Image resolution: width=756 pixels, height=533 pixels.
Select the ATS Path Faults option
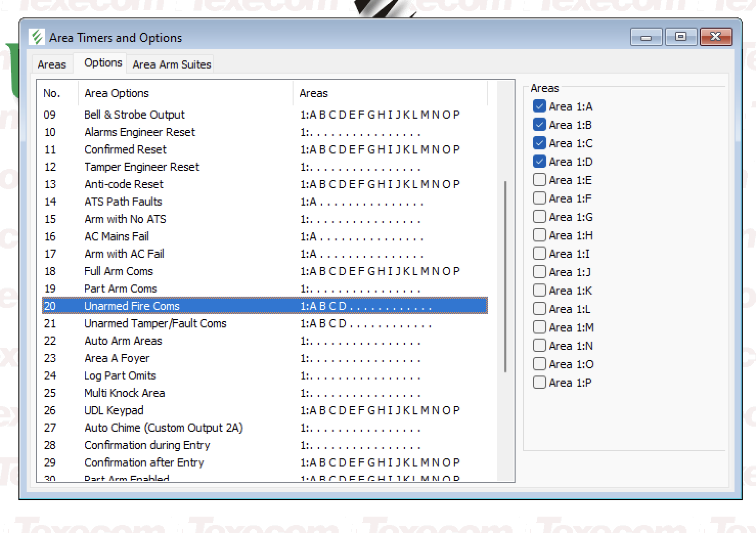[x=123, y=202]
